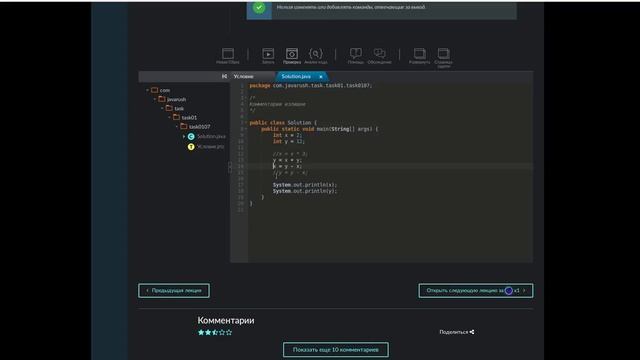Rate with the fifth star
640x360 pixels.
(x=229, y=332)
